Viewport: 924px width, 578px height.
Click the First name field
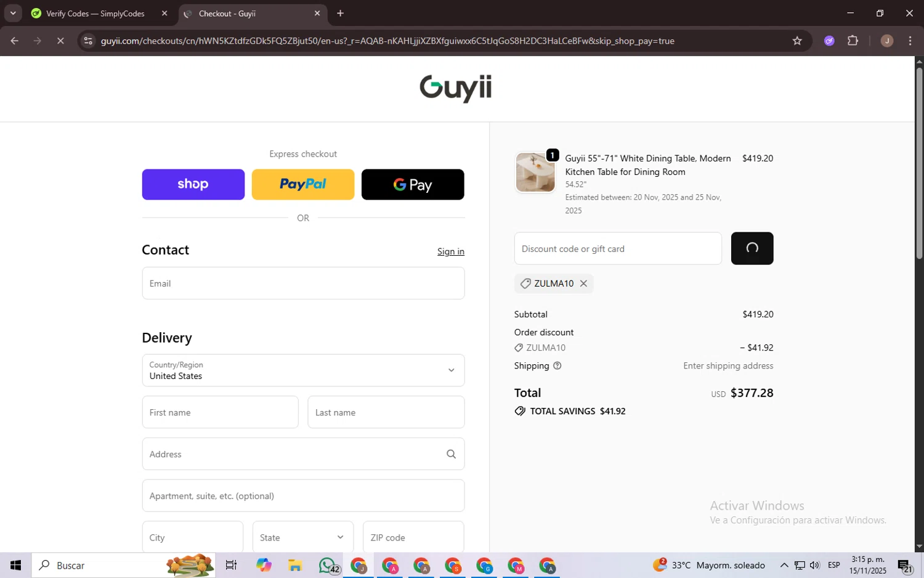point(220,412)
